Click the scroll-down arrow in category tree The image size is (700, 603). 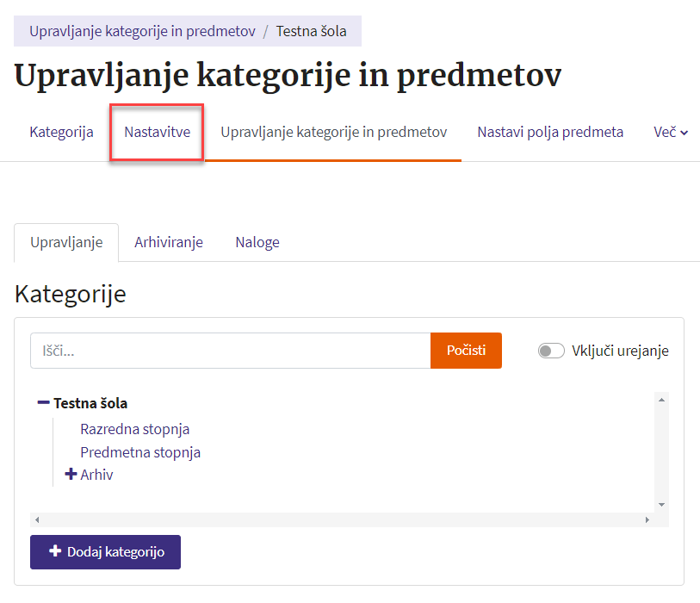(x=661, y=504)
